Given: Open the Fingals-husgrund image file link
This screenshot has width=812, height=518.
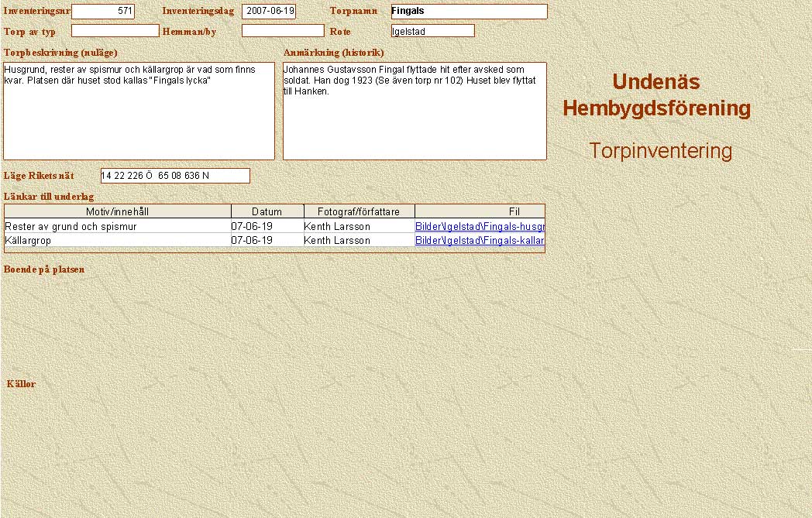Looking at the screenshot, I should click(x=480, y=227).
